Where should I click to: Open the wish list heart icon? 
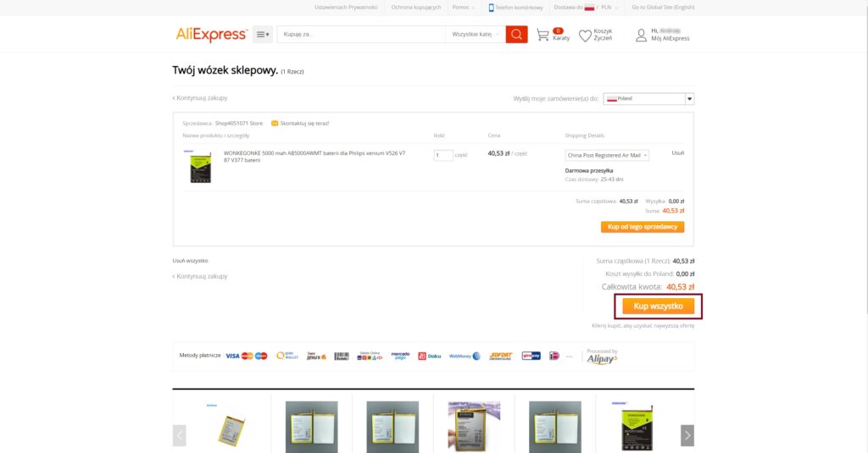[585, 36]
